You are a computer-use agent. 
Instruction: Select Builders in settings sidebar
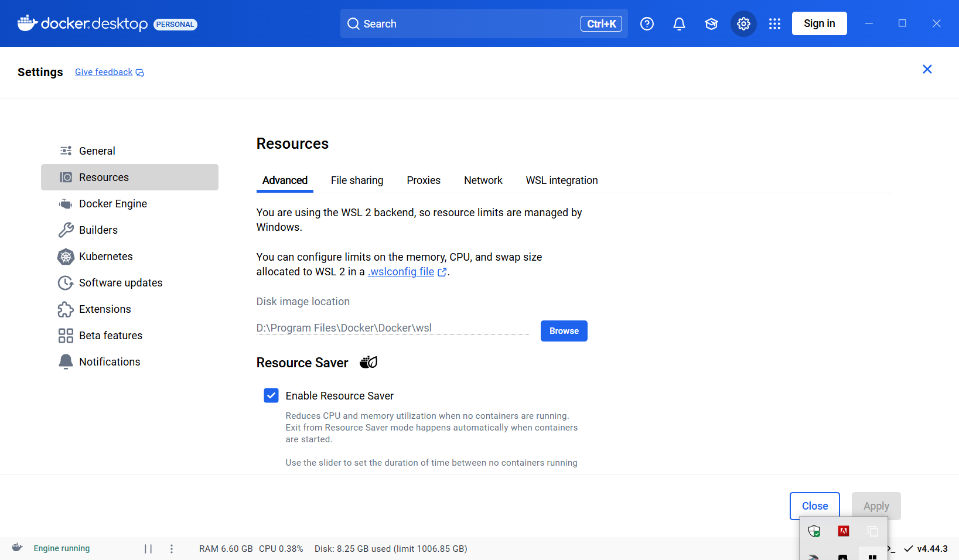[x=129, y=230]
